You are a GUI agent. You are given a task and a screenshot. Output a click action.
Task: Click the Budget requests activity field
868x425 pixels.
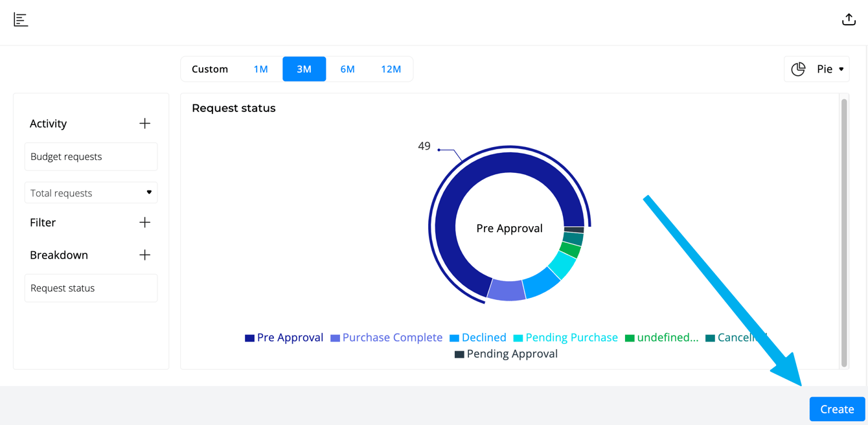tap(91, 156)
